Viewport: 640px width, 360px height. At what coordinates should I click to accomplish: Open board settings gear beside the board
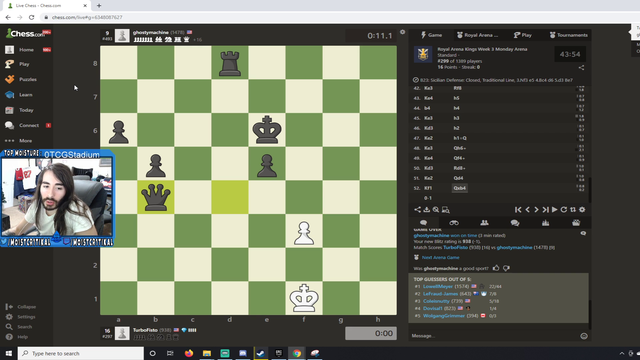(402, 32)
